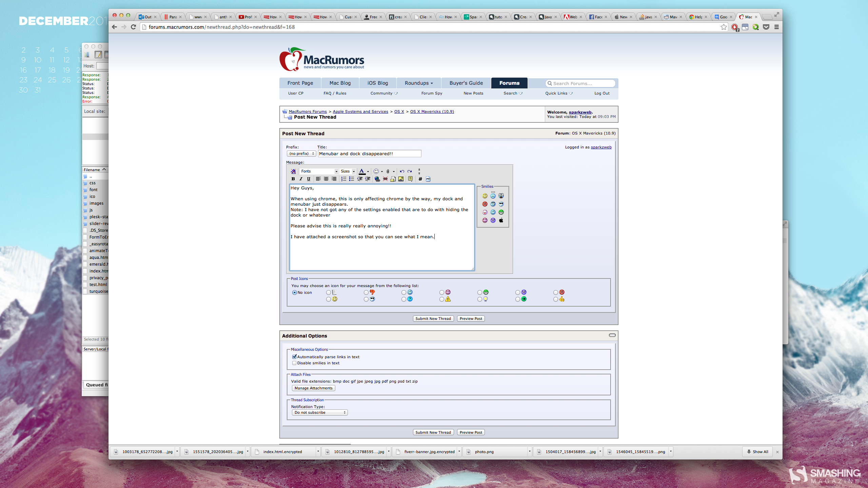Open the Community submenu

click(x=384, y=93)
